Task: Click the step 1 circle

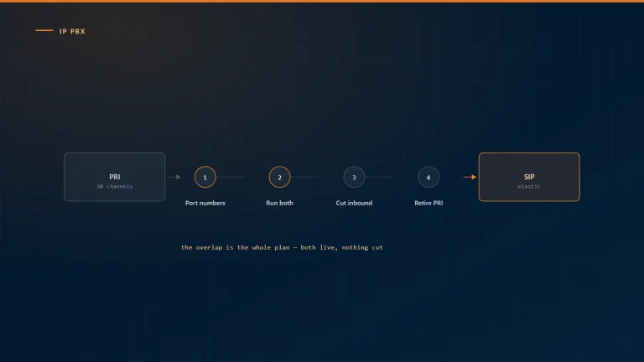Action: coord(205,177)
